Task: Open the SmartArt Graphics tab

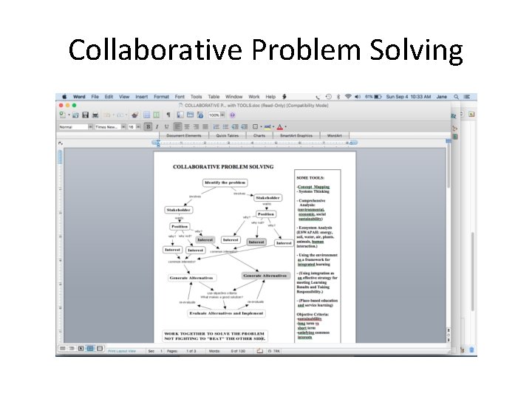Action: point(296,135)
